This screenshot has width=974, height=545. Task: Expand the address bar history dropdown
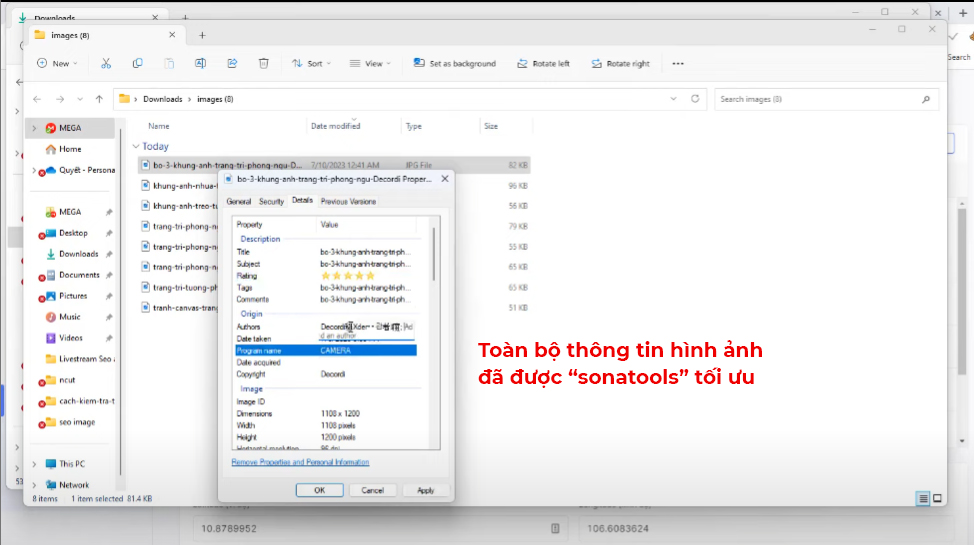673,99
